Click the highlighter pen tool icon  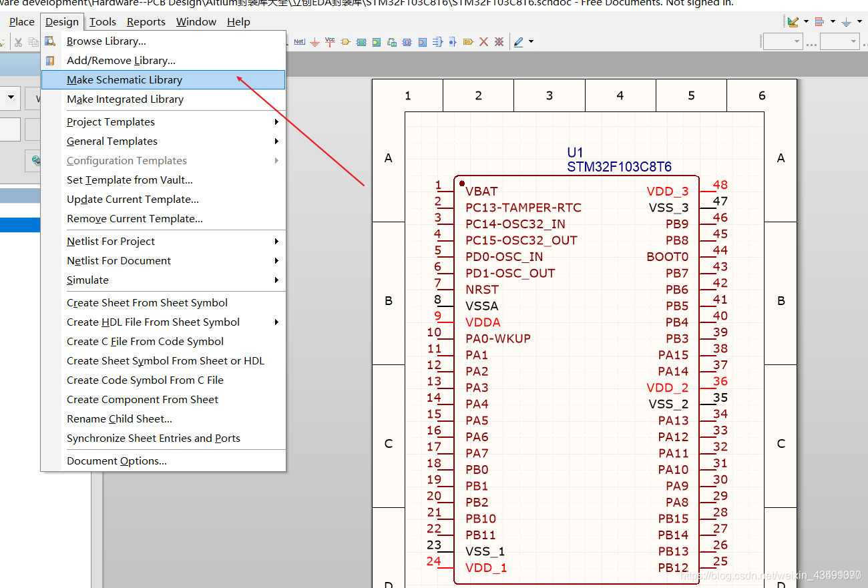pos(519,41)
